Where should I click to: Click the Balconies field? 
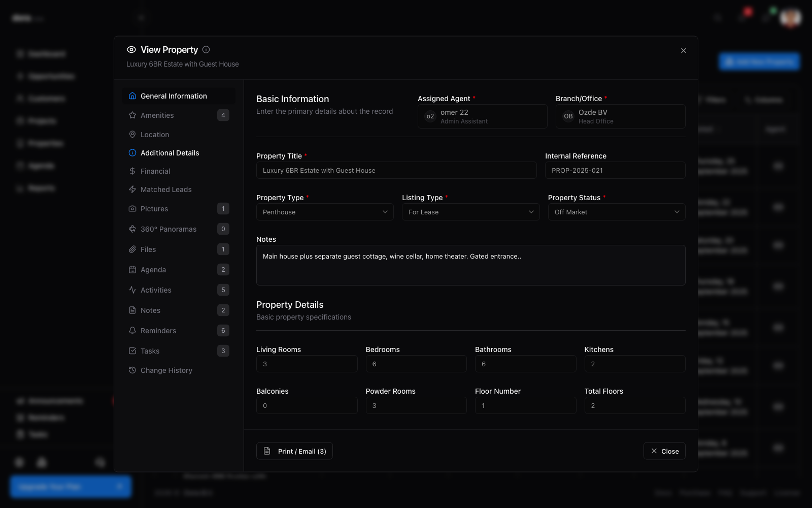[307, 405]
